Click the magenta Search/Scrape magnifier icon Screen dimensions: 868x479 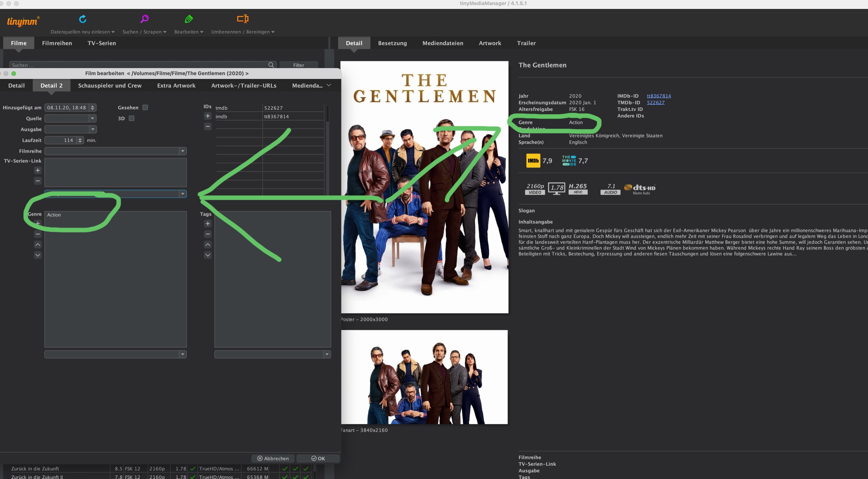pos(144,19)
